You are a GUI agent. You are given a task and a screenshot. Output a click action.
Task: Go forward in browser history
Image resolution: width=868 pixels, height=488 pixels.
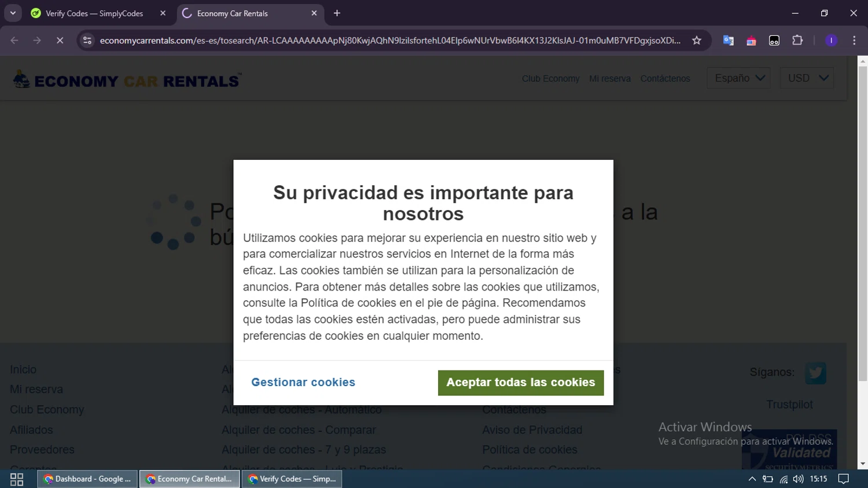click(x=37, y=41)
